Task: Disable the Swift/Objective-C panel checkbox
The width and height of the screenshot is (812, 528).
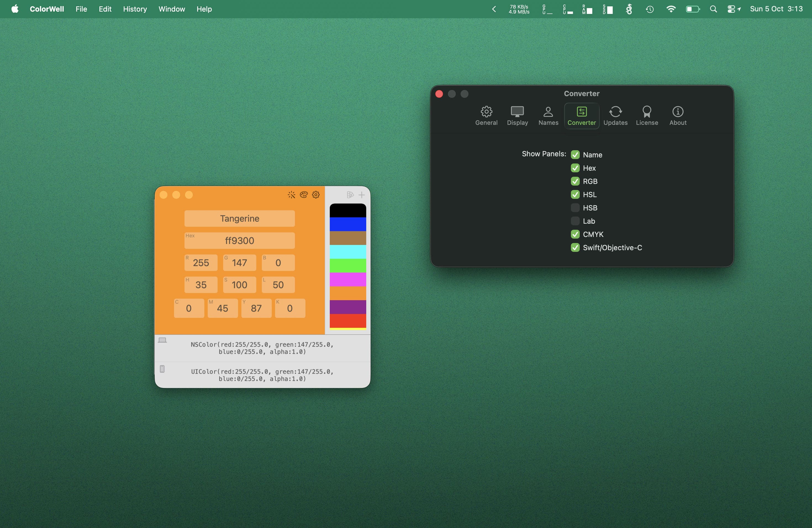Action: [x=575, y=248]
